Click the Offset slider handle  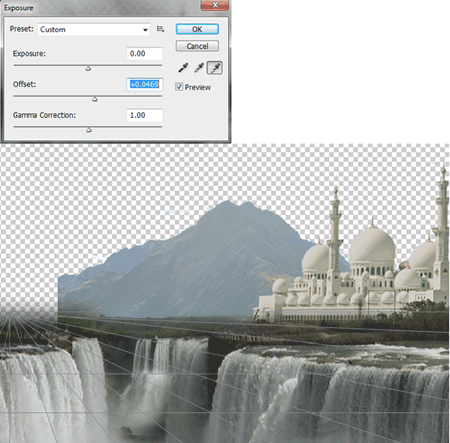click(x=95, y=99)
